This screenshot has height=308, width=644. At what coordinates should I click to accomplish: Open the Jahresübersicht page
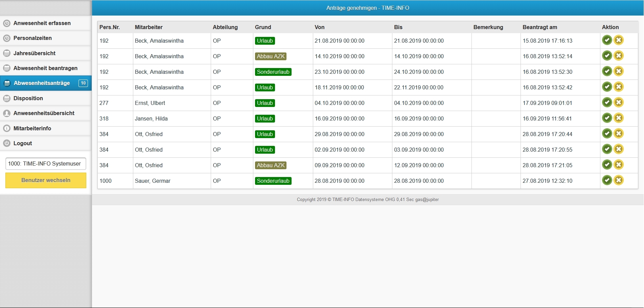point(46,53)
